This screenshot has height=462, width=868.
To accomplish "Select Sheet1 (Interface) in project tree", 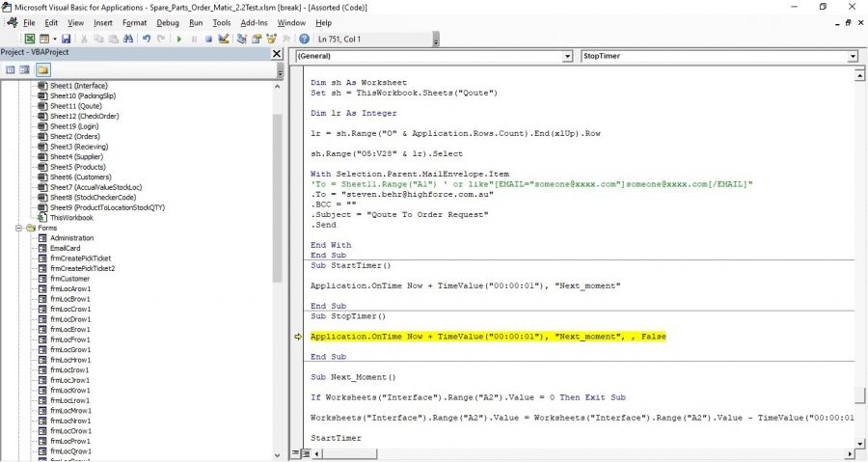I will (79, 86).
